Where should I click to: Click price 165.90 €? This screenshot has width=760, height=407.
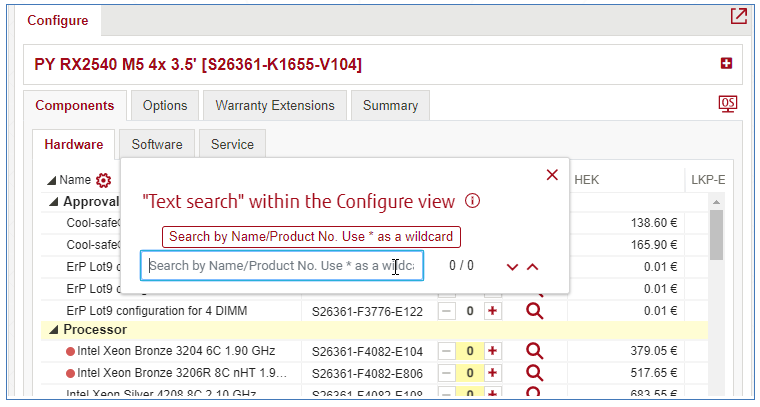[x=653, y=245]
